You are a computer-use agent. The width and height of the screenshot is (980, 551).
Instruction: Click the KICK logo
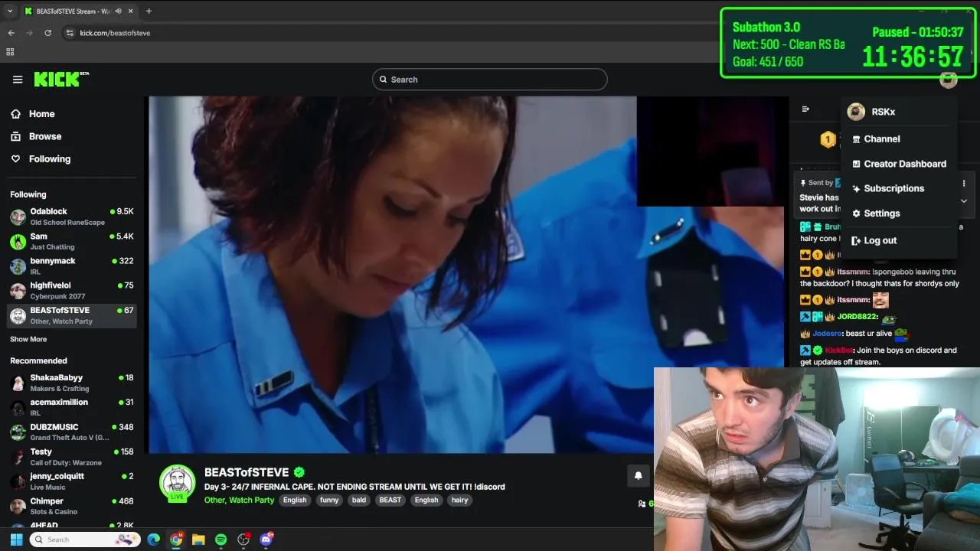click(61, 79)
